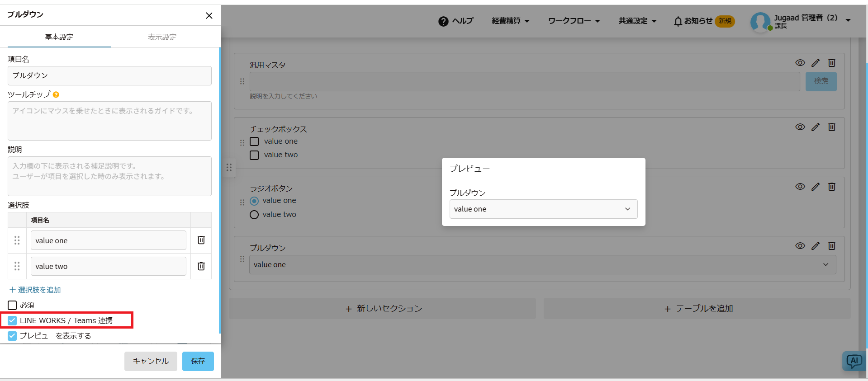This screenshot has height=381, width=868.
Task: Open the プルダウン dropdown in preview popup
Action: (543, 209)
